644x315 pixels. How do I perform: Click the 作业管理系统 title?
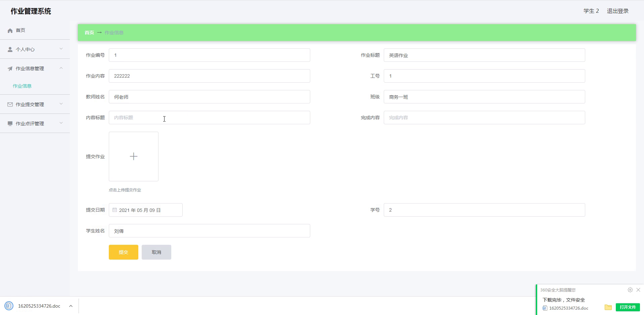click(x=31, y=11)
